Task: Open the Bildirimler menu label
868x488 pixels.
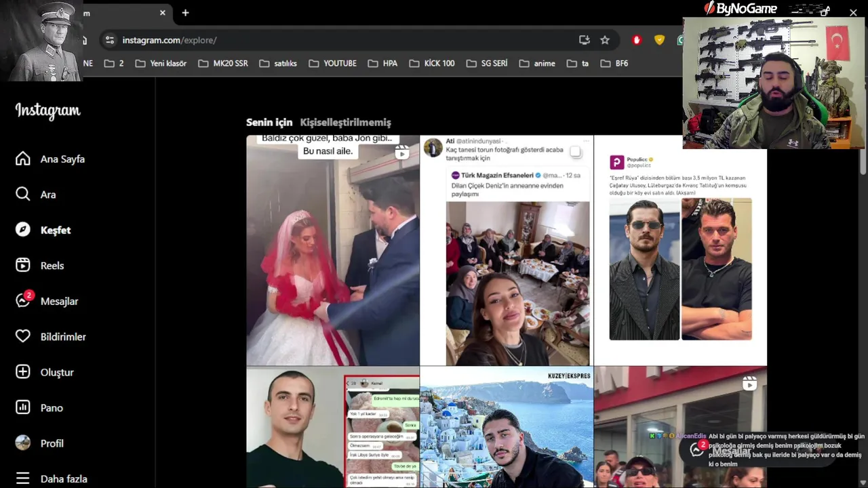Action: [63, 337]
